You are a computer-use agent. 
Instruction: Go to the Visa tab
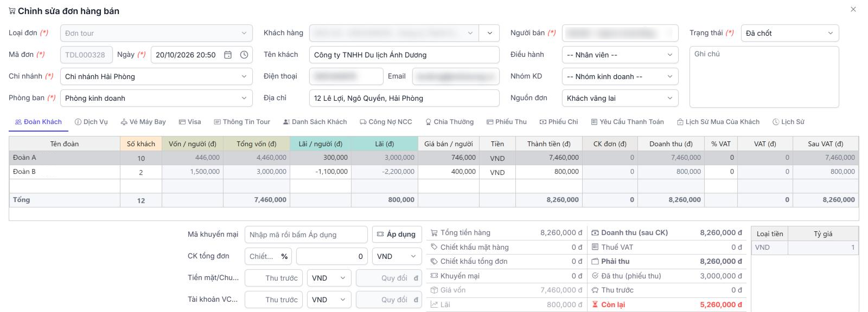(x=190, y=122)
